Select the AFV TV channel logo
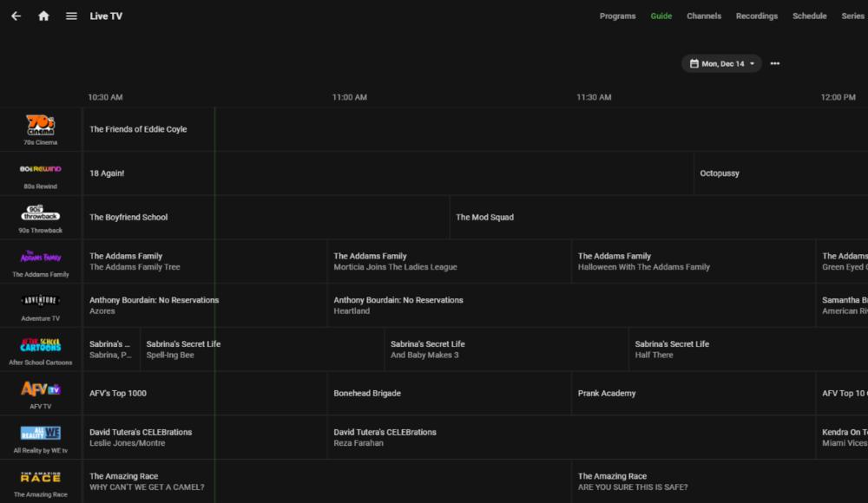 click(41, 389)
